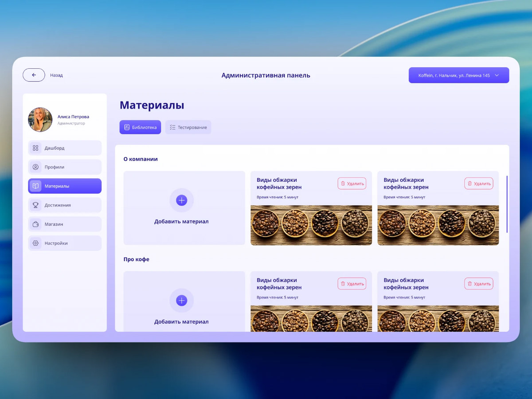This screenshot has height=399, width=532.
Task: Click the "Про кофе" section heading
Action: [x=136, y=259]
